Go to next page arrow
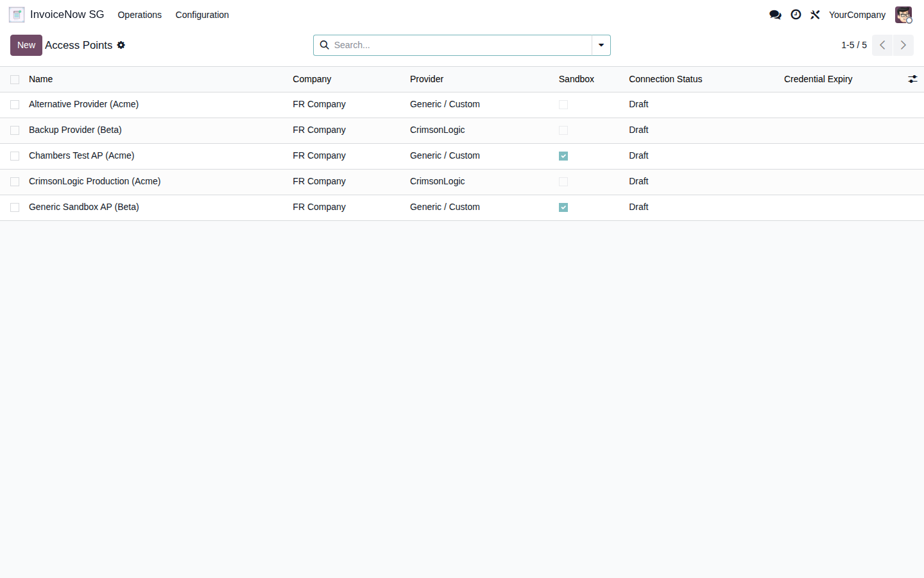Viewport: 924px width, 578px height. (903, 45)
